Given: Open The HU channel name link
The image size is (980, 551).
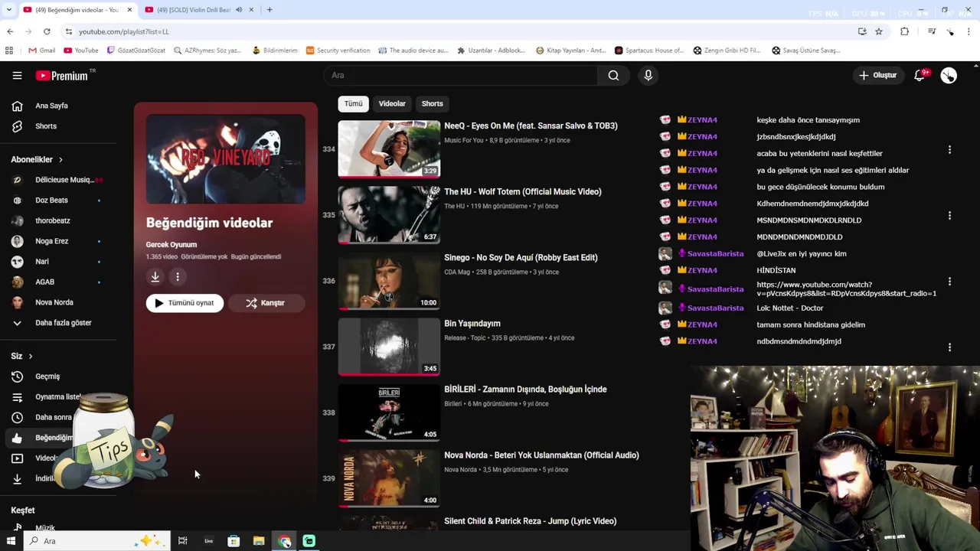Looking at the screenshot, I should click(x=454, y=207).
